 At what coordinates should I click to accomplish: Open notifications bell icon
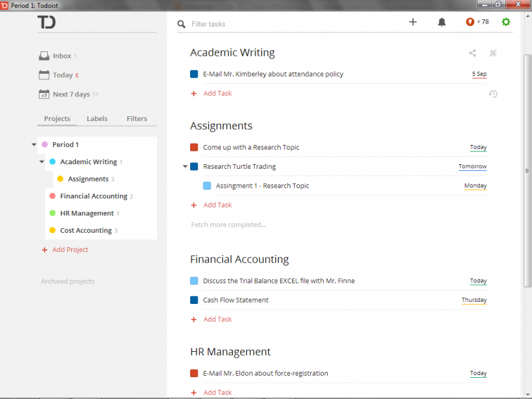[442, 23]
